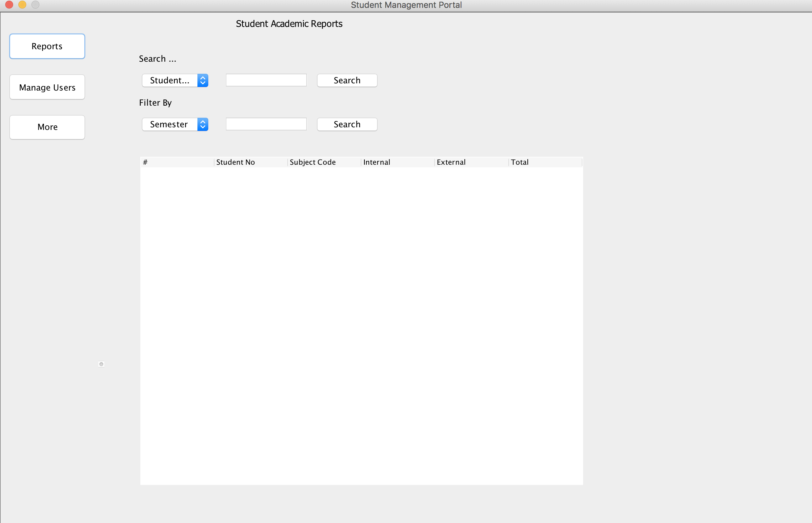Viewport: 812px width, 523px height.
Task: Focus the search text field beside Student dropdown
Action: point(266,80)
